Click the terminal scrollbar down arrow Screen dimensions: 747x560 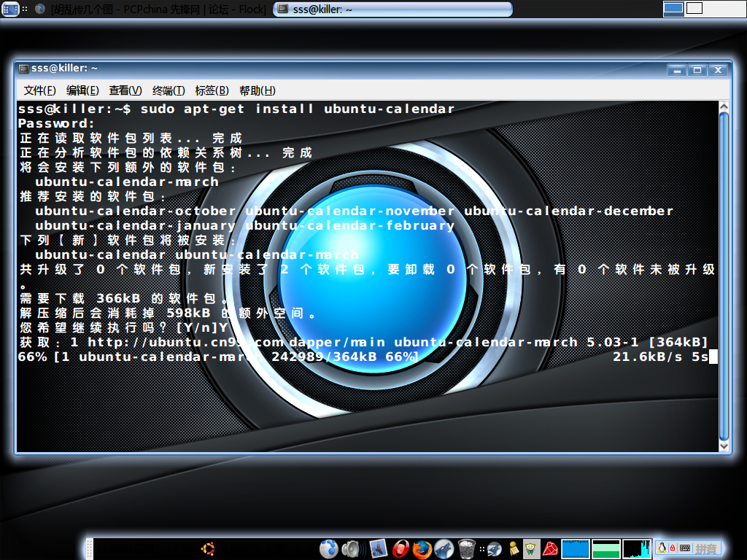point(724,446)
